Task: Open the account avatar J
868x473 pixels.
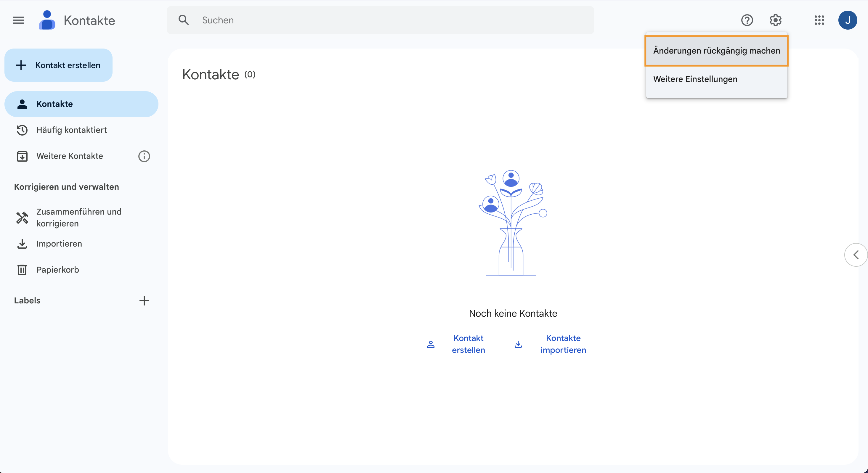Action: 848,20
